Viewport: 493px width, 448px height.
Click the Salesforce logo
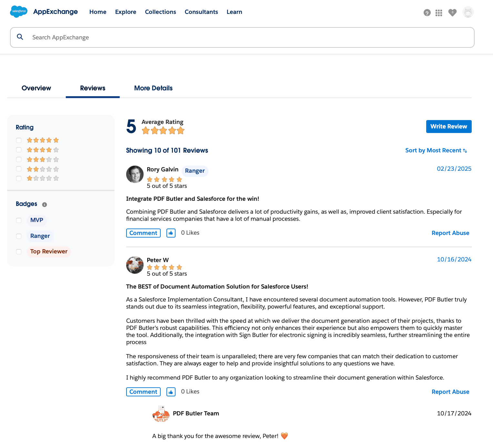[x=18, y=12]
